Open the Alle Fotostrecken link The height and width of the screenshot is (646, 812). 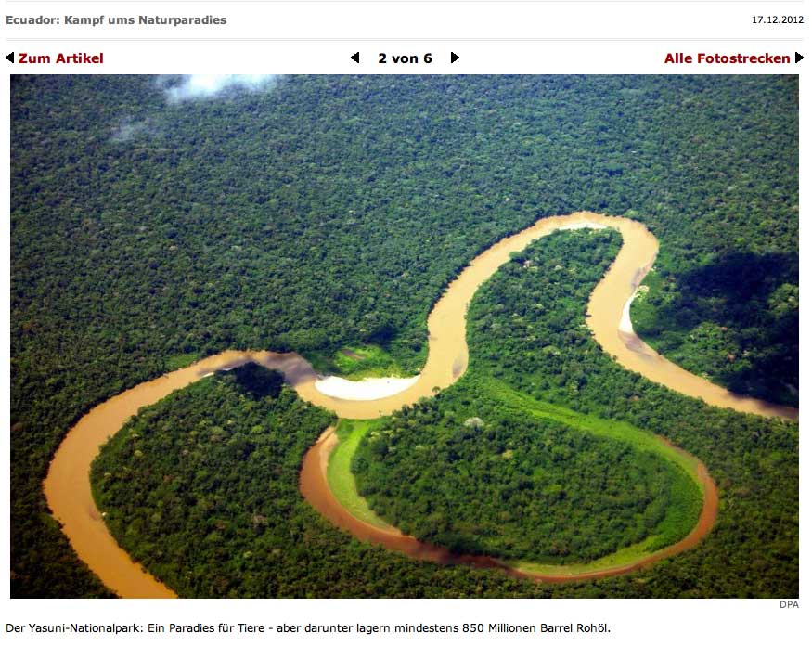click(727, 58)
